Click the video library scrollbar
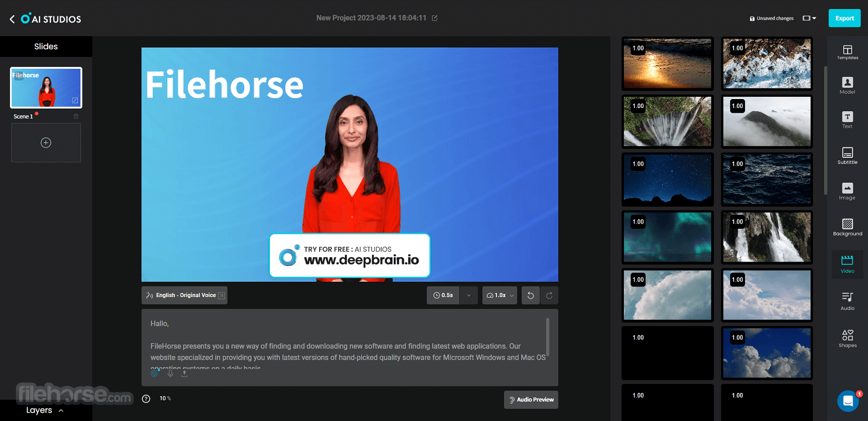 [x=825, y=130]
